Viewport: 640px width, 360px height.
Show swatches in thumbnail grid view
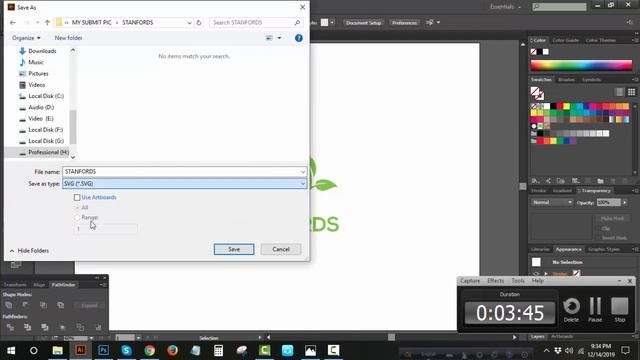[x=631, y=92]
